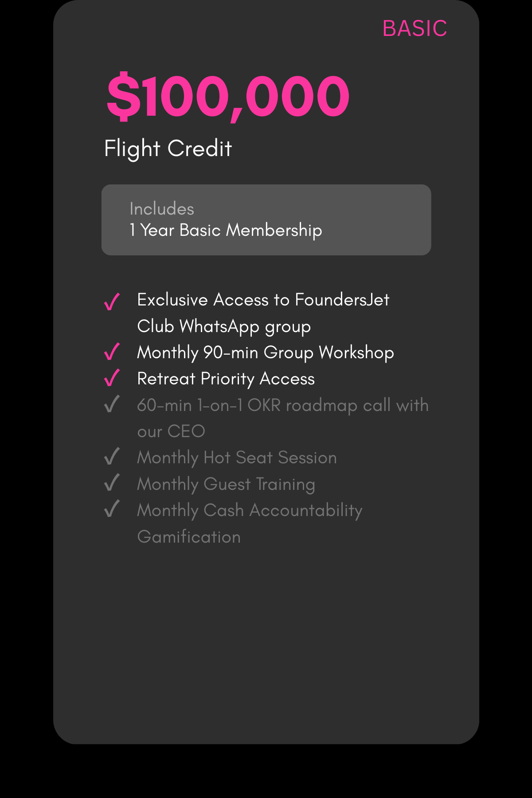Click the Club WhatsApp group line
The width and height of the screenshot is (532, 798).
click(x=224, y=327)
